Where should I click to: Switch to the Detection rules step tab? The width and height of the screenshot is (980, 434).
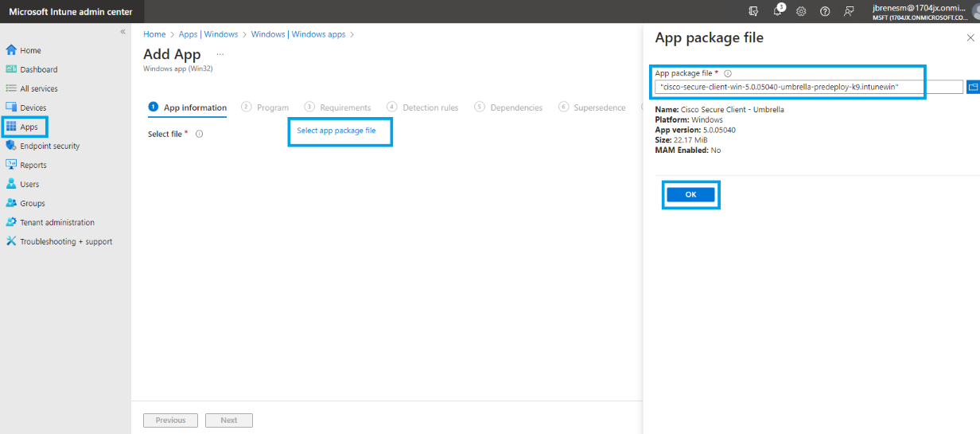tap(422, 108)
